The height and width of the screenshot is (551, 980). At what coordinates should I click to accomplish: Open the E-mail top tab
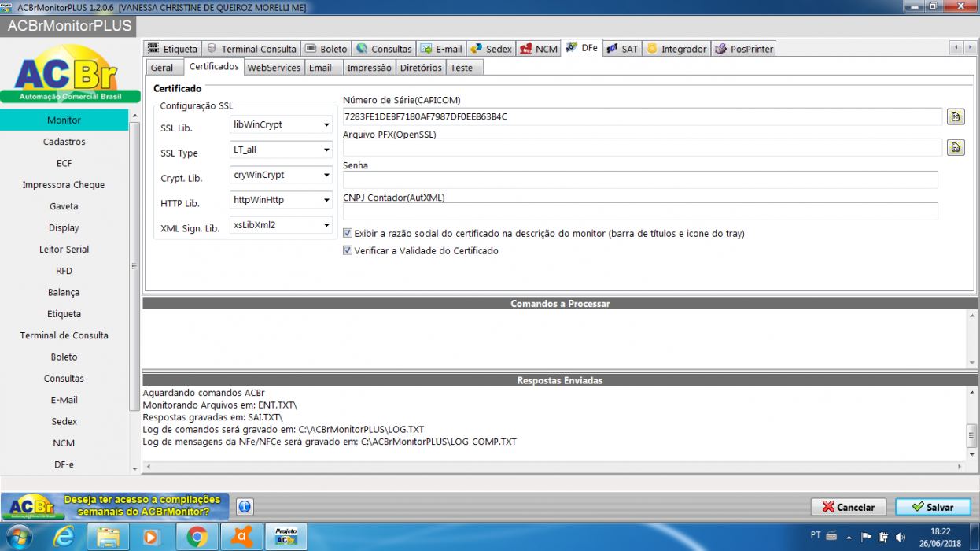click(441, 49)
